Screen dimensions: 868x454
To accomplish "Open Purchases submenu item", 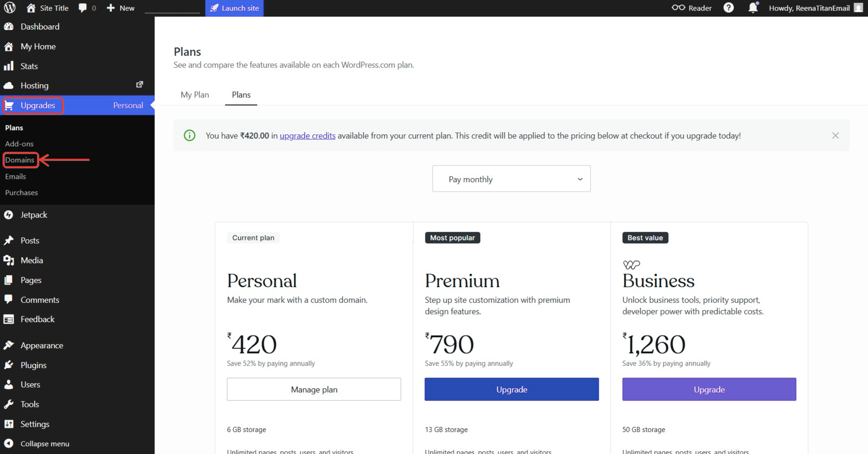I will click(x=22, y=193).
